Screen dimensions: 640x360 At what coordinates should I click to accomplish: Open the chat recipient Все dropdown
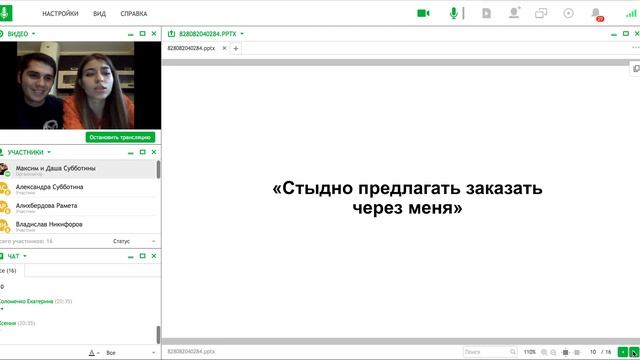131,353
